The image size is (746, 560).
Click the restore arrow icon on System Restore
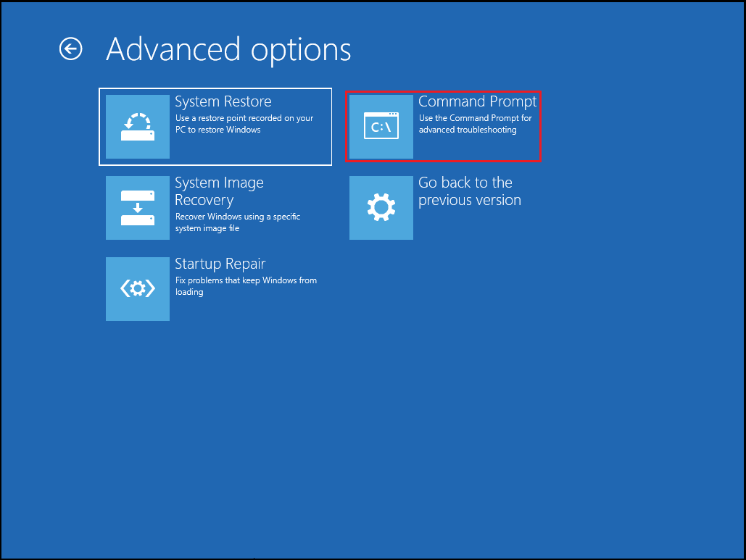point(137,126)
